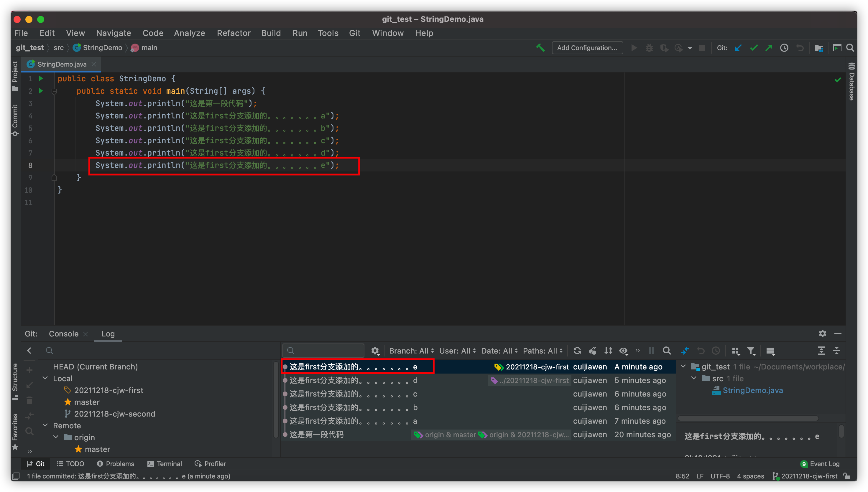868x492 pixels.
Task: Update project with the blue Git pull icon
Action: point(738,48)
